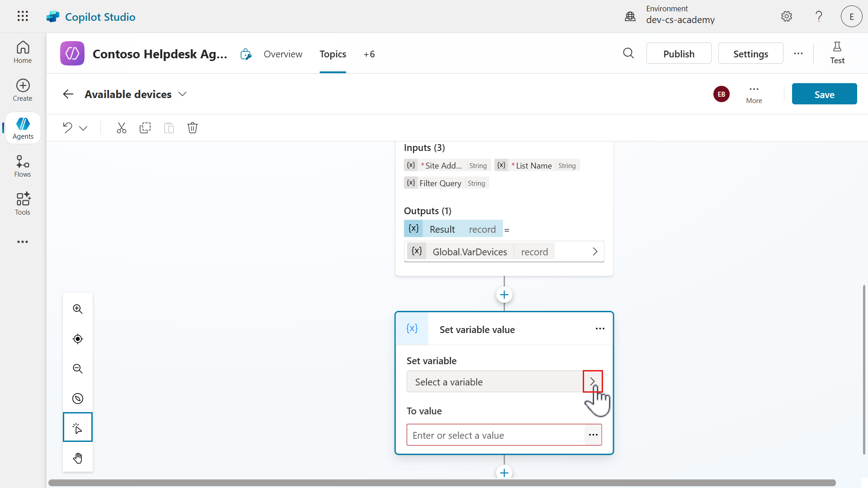The width and height of the screenshot is (868, 488).
Task: Click the reset to center target icon
Action: click(78, 339)
